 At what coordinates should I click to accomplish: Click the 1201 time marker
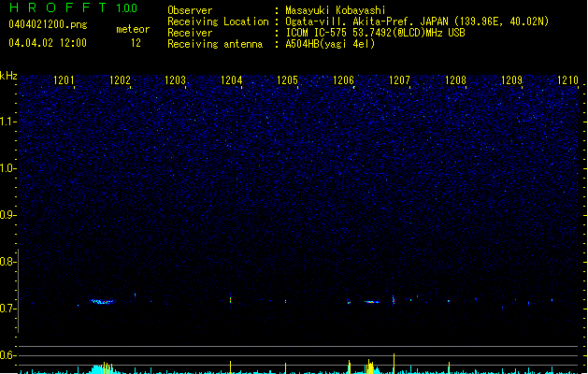[64, 80]
